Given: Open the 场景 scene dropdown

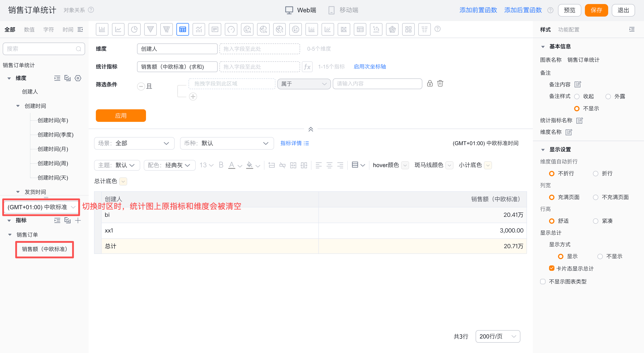Looking at the screenshot, I should (134, 143).
